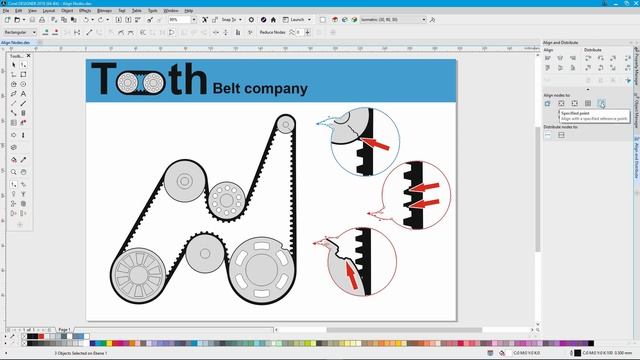This screenshot has height=360, width=640.
Task: Toggle Align nodes to Active objects
Action: 548,103
